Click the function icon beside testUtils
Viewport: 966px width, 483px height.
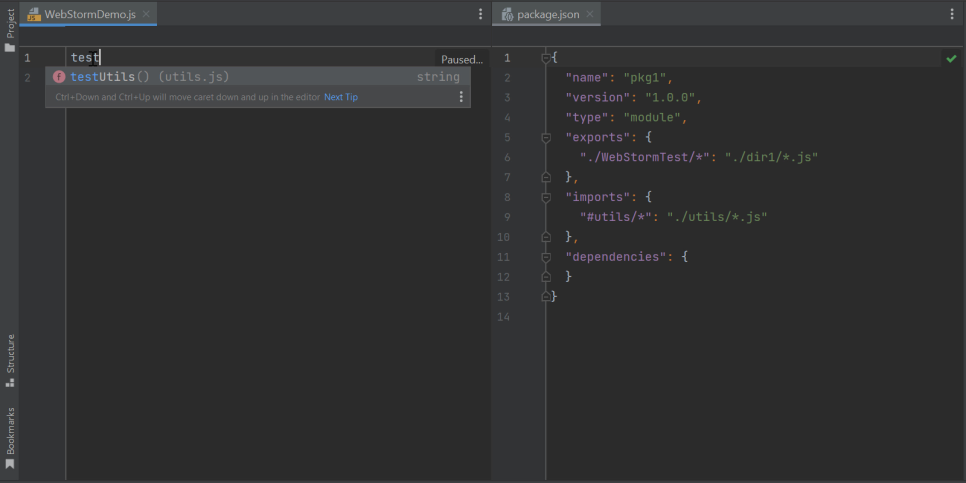pyautogui.click(x=59, y=77)
